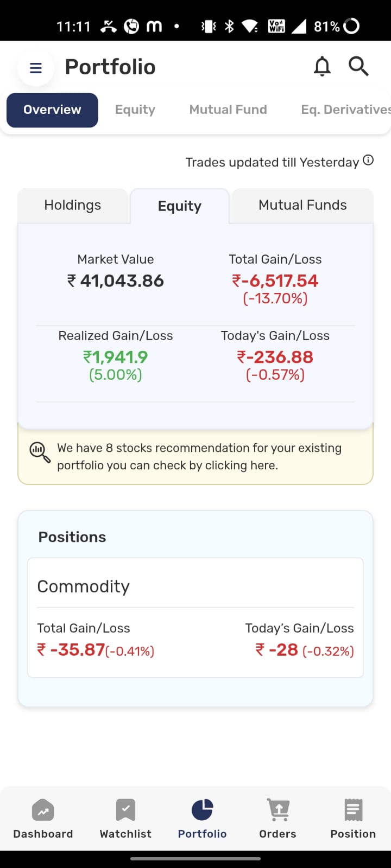Open the Eq. Derivatives tab
The width and height of the screenshot is (391, 868).
pyautogui.click(x=346, y=110)
